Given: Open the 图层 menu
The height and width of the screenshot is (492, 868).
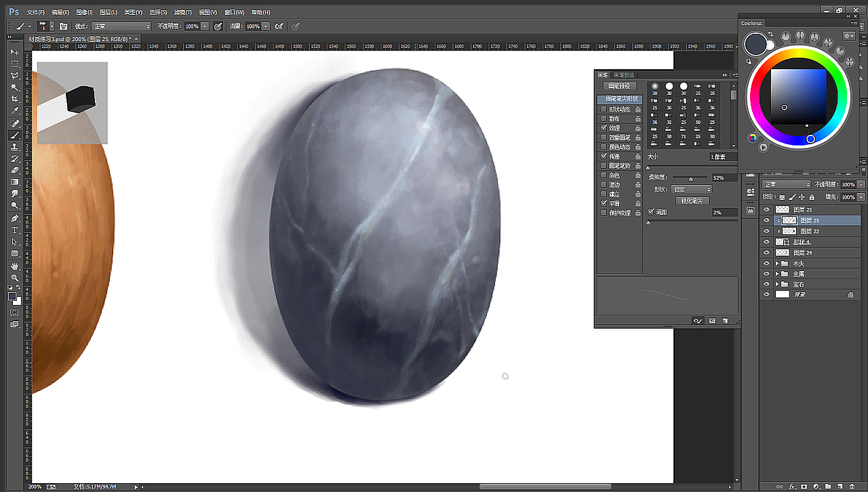Looking at the screenshot, I should pyautogui.click(x=108, y=12).
